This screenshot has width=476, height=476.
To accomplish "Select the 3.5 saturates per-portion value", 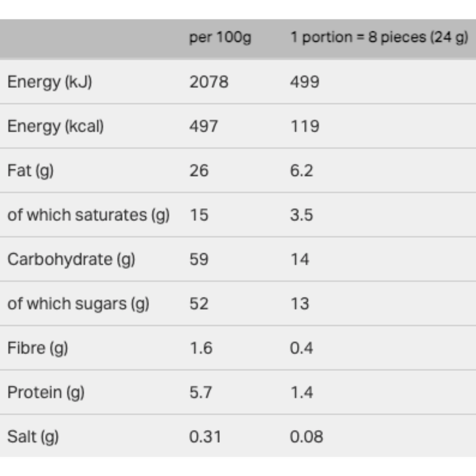I will click(301, 215).
